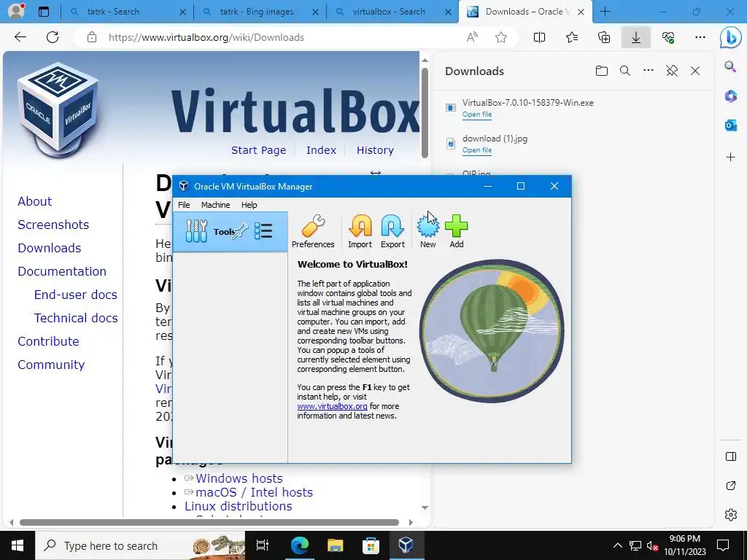Click the Read aloud icon in address bar
This screenshot has width=747, height=560.
point(472,37)
